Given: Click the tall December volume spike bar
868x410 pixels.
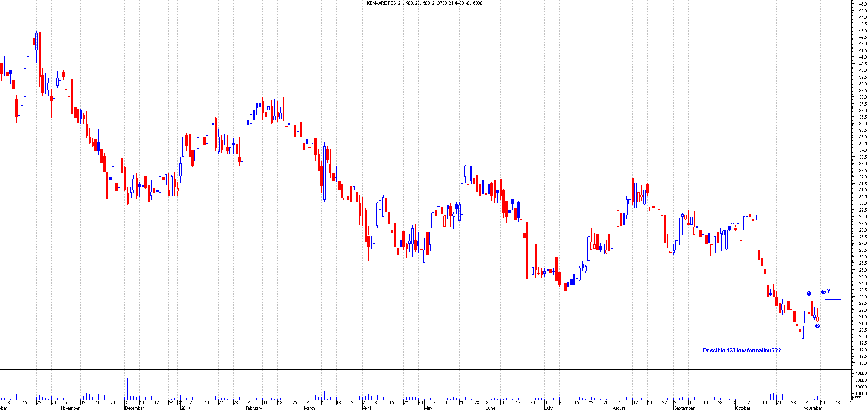Looking at the screenshot, I should pos(127,389).
